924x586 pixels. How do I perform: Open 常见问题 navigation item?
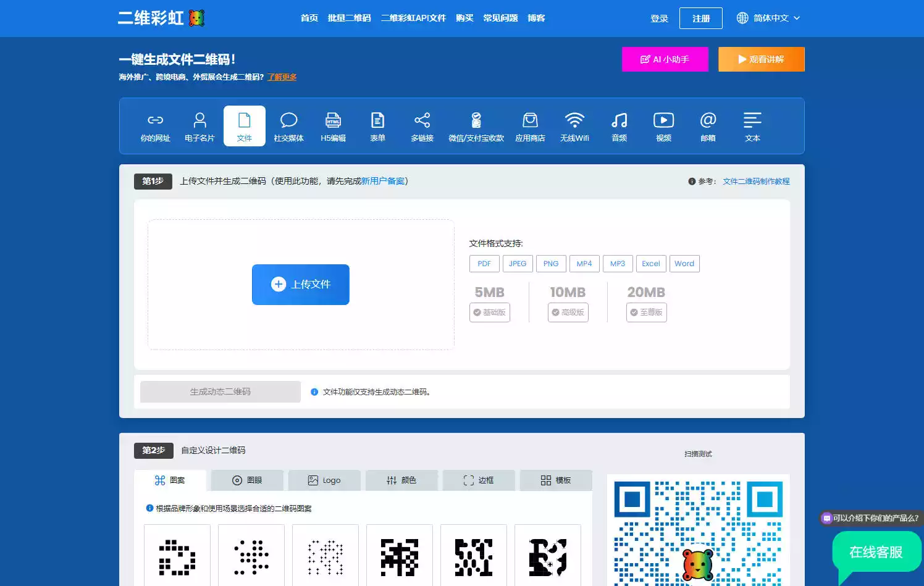pyautogui.click(x=500, y=18)
